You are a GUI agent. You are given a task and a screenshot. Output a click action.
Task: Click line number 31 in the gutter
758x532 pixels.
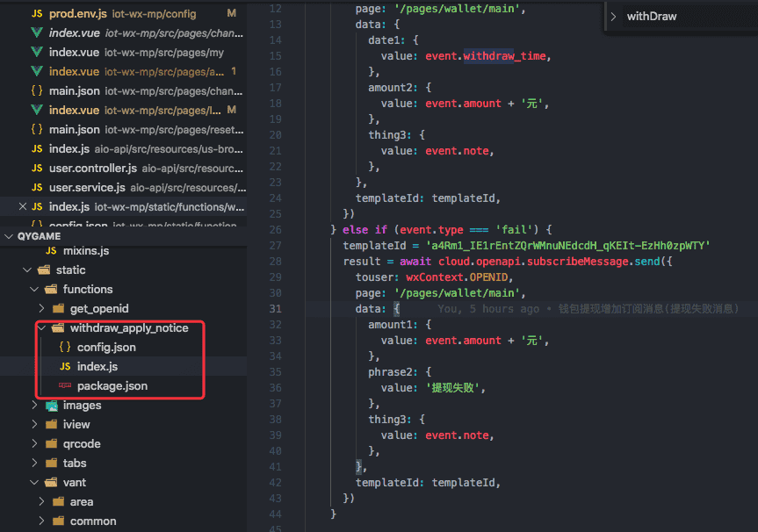coord(274,309)
